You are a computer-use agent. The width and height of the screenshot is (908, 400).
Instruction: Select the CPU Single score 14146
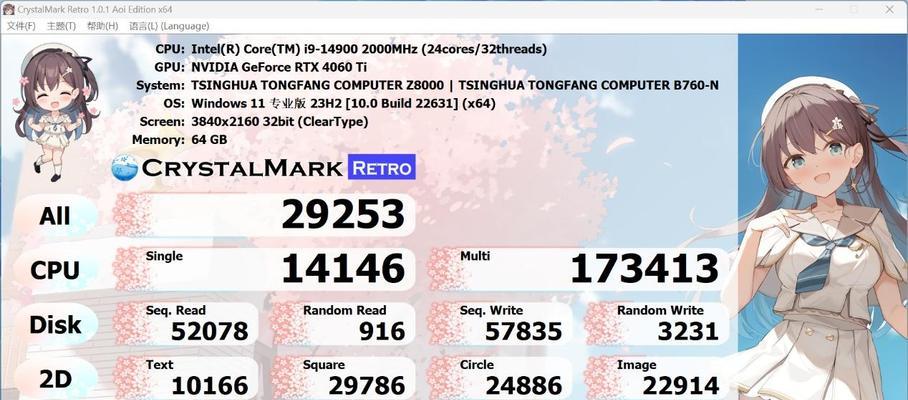[343, 270]
